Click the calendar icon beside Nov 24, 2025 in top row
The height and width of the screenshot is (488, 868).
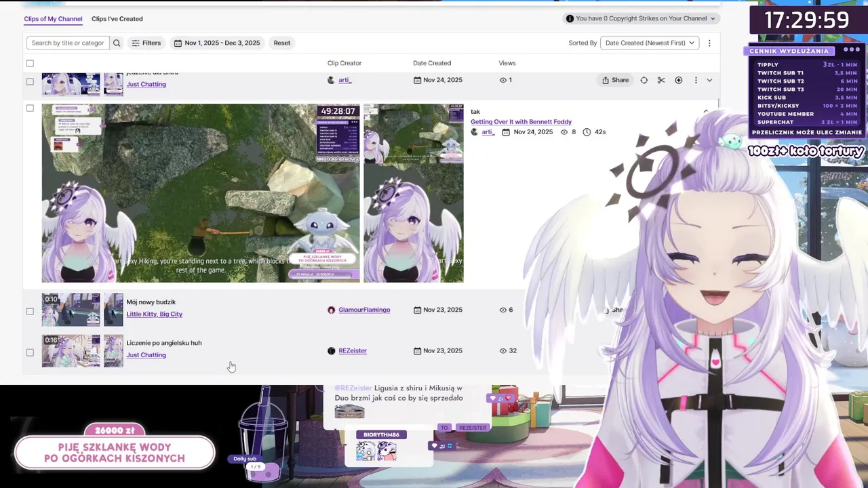(x=417, y=80)
